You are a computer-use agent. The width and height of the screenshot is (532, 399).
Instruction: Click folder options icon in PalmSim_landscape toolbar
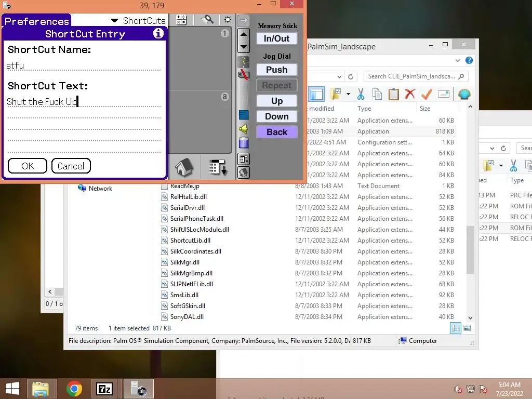pos(336,94)
